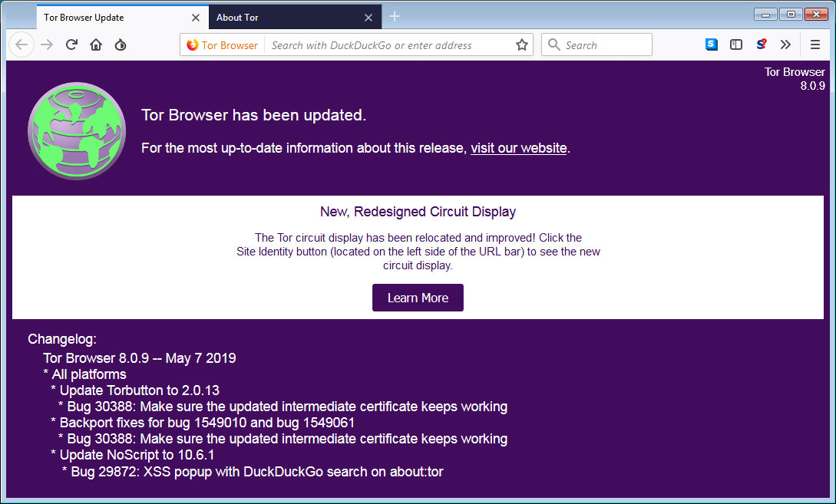Switch to the Tor Browser Update tab
836x504 pixels.
123,18
